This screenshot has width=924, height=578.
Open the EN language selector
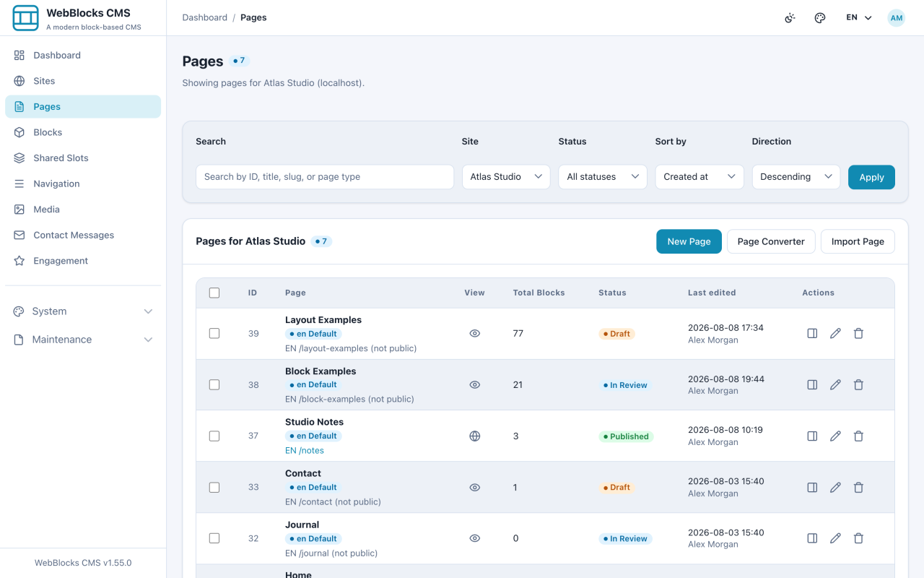click(x=859, y=18)
